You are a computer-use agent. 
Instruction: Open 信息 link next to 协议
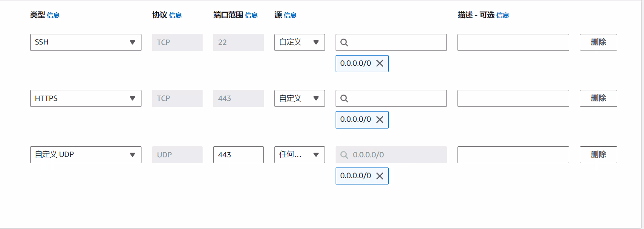click(x=175, y=15)
